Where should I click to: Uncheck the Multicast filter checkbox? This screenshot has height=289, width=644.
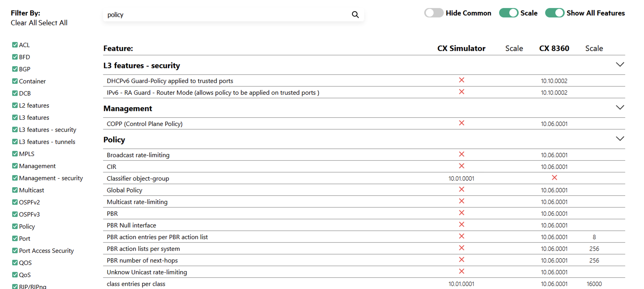tap(15, 190)
